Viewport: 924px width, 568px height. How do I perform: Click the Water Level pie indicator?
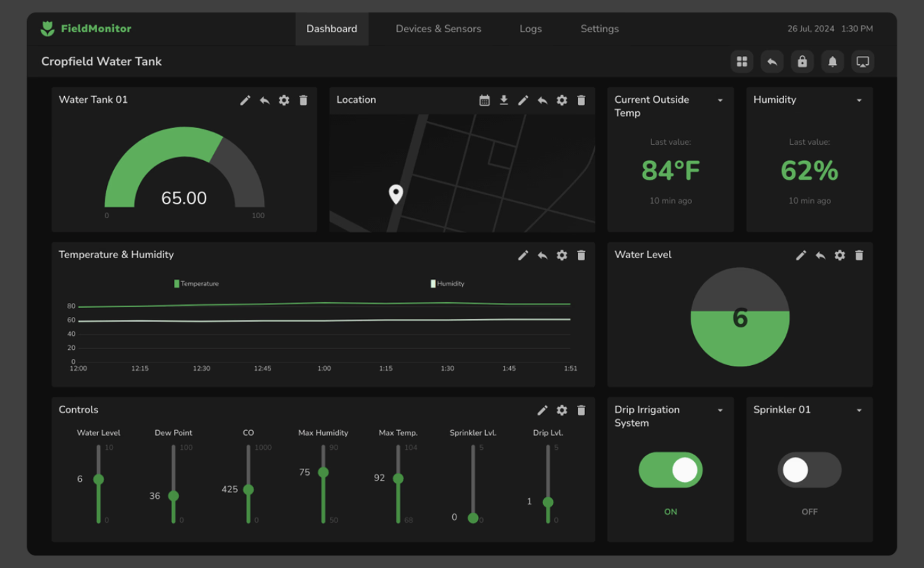pos(740,317)
